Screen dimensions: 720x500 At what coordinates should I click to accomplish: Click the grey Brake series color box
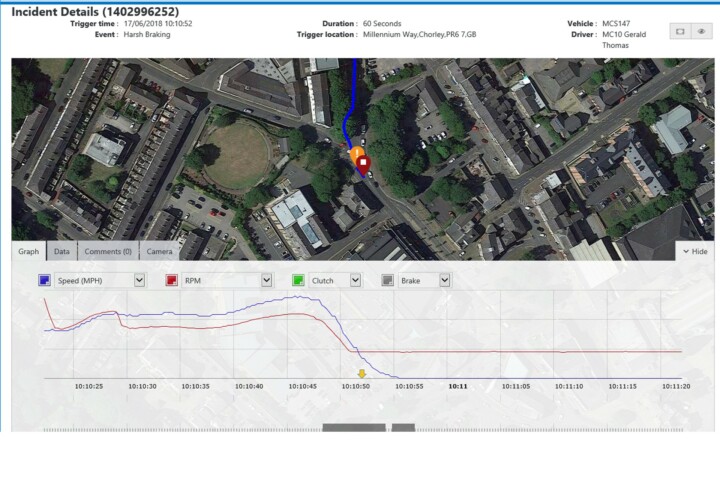click(388, 281)
